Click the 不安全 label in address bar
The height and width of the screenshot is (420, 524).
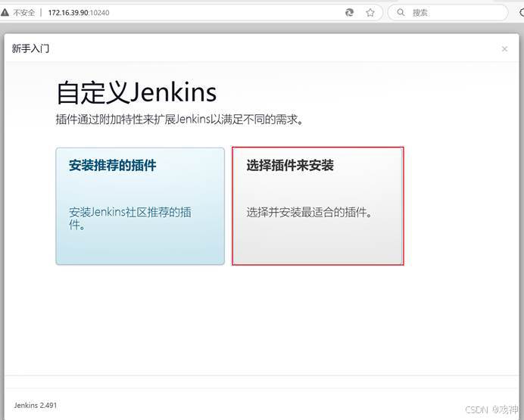(23, 13)
